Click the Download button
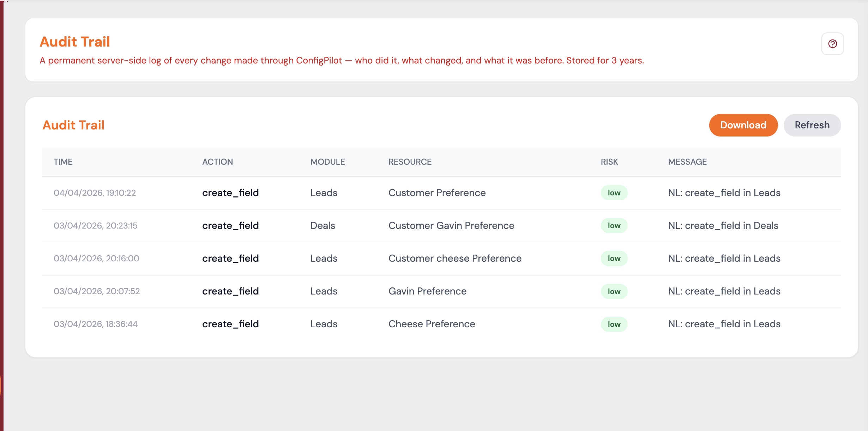The width and height of the screenshot is (868, 431). (x=743, y=125)
